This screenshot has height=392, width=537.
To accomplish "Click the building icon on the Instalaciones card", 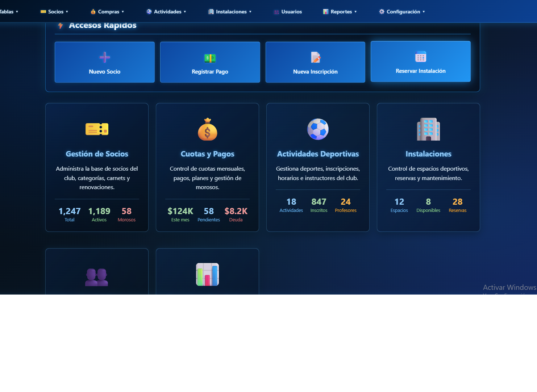I will point(428,129).
